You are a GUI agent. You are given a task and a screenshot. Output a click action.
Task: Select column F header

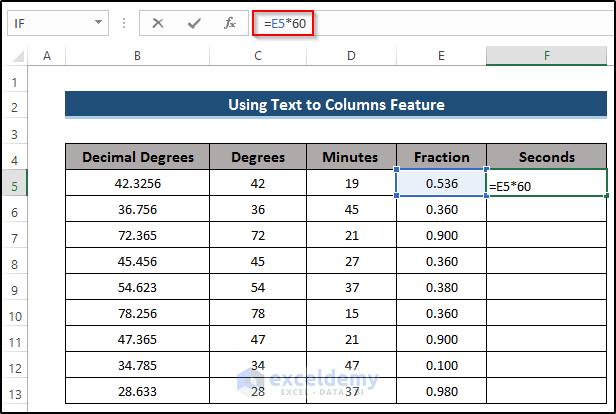click(x=547, y=56)
